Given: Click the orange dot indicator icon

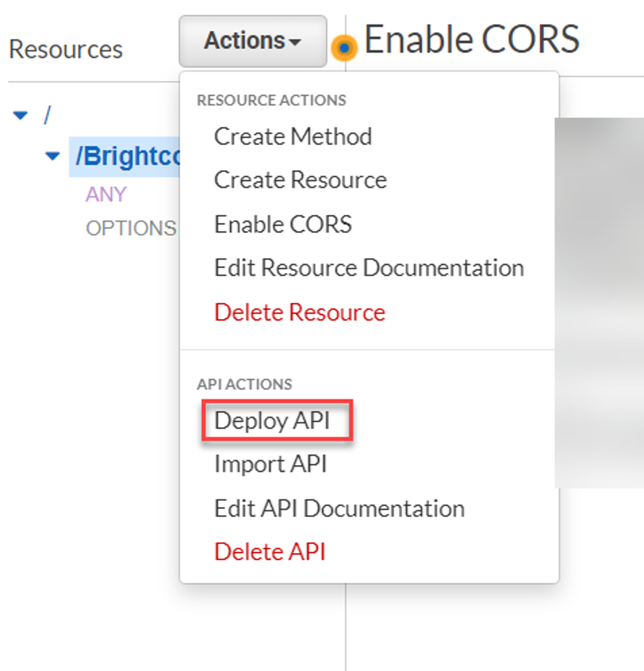Looking at the screenshot, I should [x=344, y=48].
